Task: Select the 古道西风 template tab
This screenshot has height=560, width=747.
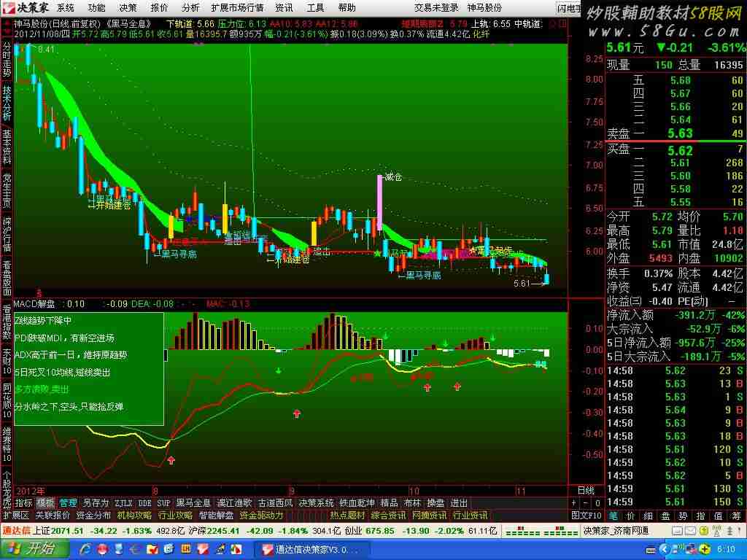Action: pyautogui.click(x=275, y=503)
